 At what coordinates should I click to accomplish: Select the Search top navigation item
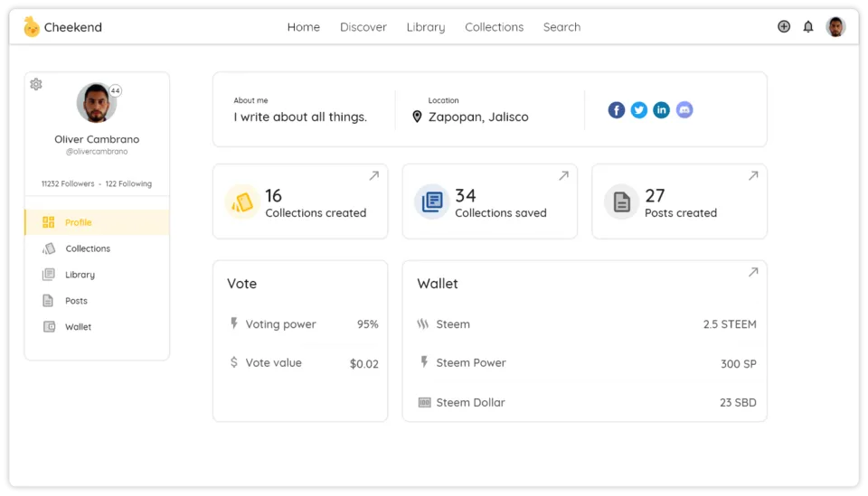tap(561, 27)
